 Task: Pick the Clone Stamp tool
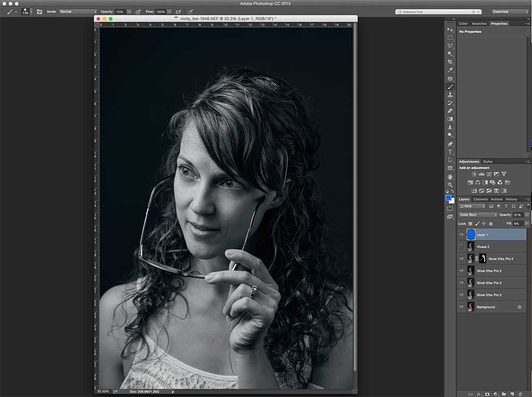tap(450, 95)
